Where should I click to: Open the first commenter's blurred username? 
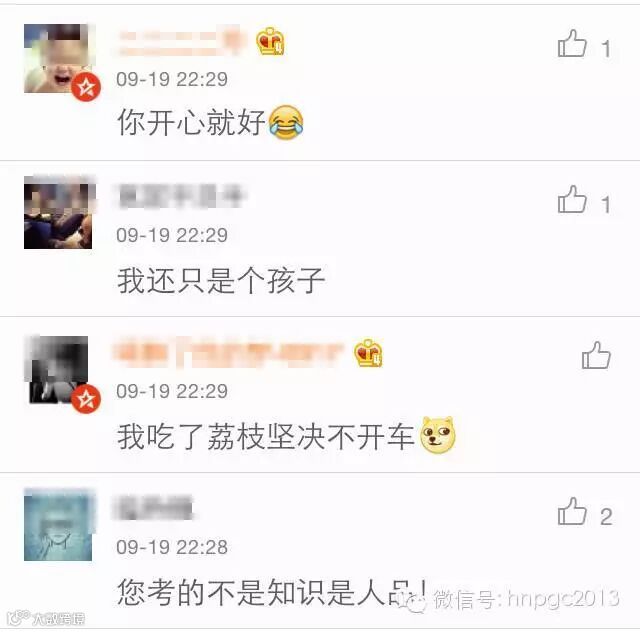182,41
